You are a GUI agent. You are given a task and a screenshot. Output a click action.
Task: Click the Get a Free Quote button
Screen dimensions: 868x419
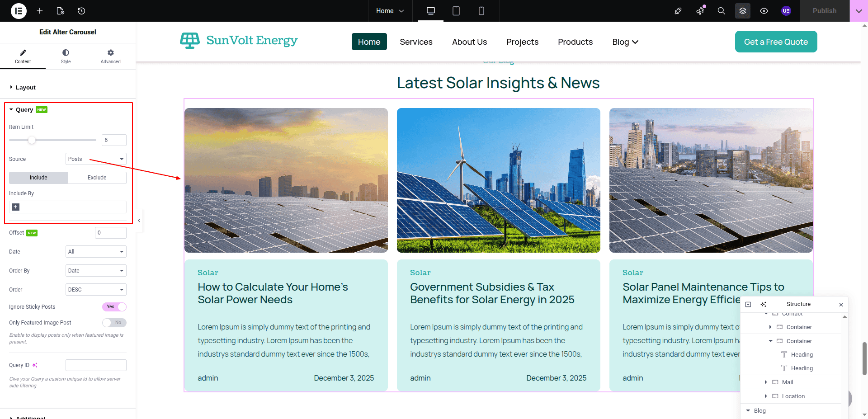pyautogui.click(x=776, y=42)
